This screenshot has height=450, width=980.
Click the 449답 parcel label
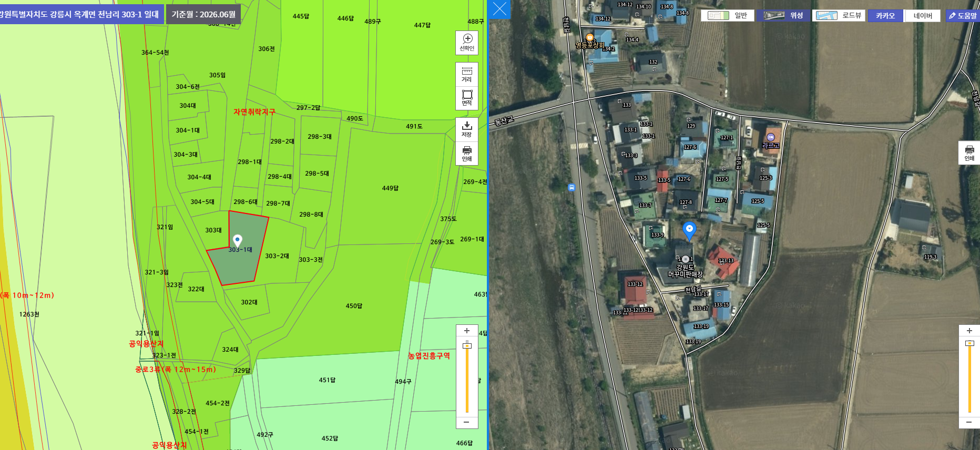[390, 188]
